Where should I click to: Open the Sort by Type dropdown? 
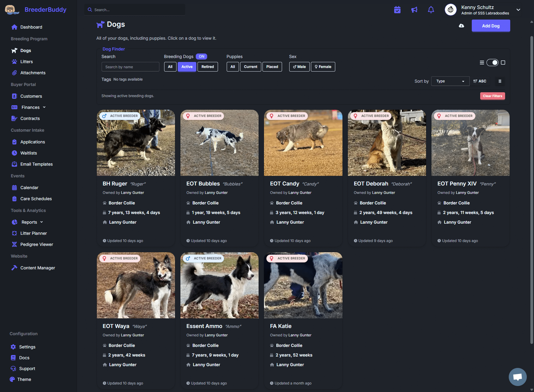tap(450, 81)
